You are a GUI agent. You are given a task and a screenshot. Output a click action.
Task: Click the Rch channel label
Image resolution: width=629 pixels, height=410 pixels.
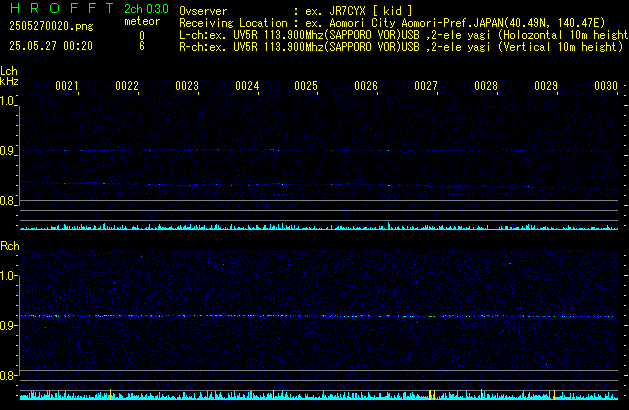[x=10, y=246]
